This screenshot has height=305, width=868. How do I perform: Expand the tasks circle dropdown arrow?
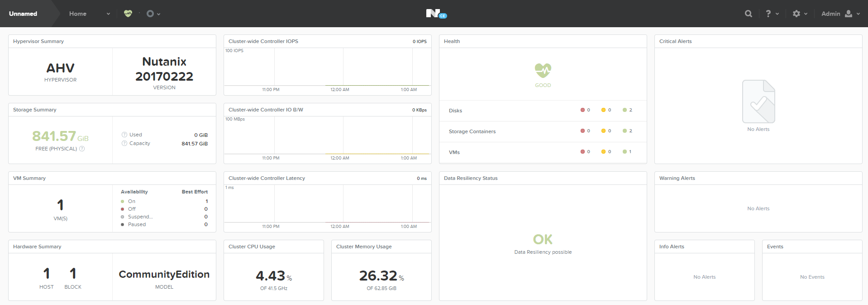click(x=158, y=14)
